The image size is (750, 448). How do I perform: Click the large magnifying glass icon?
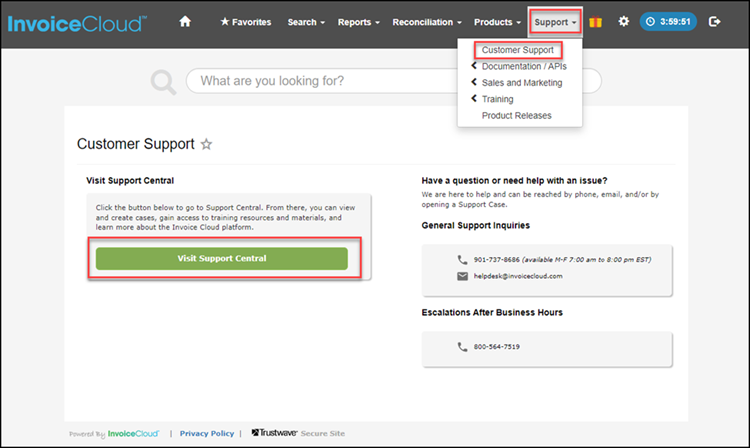click(164, 82)
